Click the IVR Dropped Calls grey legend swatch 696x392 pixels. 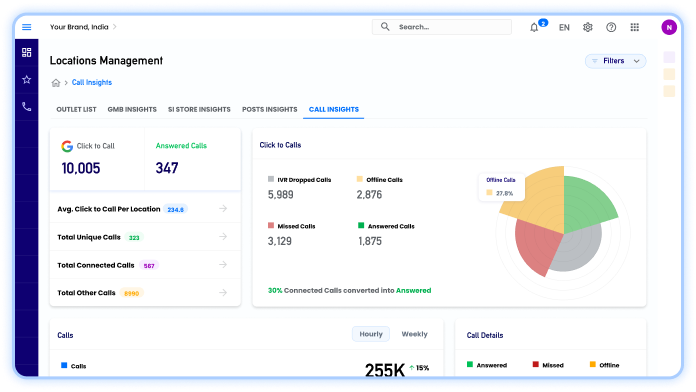tap(271, 179)
